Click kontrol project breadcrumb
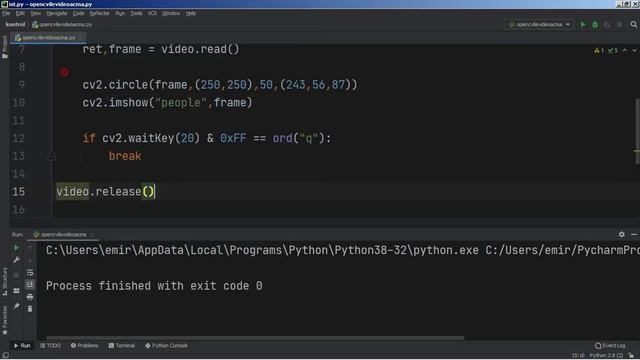 pyautogui.click(x=16, y=24)
